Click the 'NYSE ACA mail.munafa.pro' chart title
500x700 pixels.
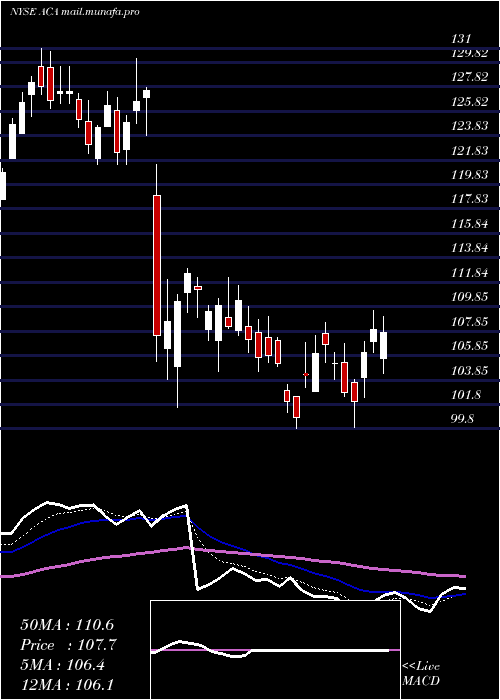[75, 12]
